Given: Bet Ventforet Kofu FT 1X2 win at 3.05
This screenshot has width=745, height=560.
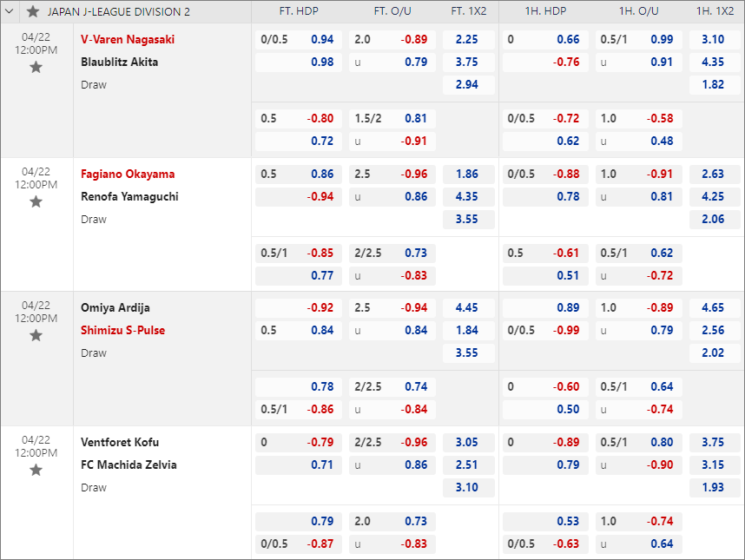Looking at the screenshot, I should coord(469,442).
